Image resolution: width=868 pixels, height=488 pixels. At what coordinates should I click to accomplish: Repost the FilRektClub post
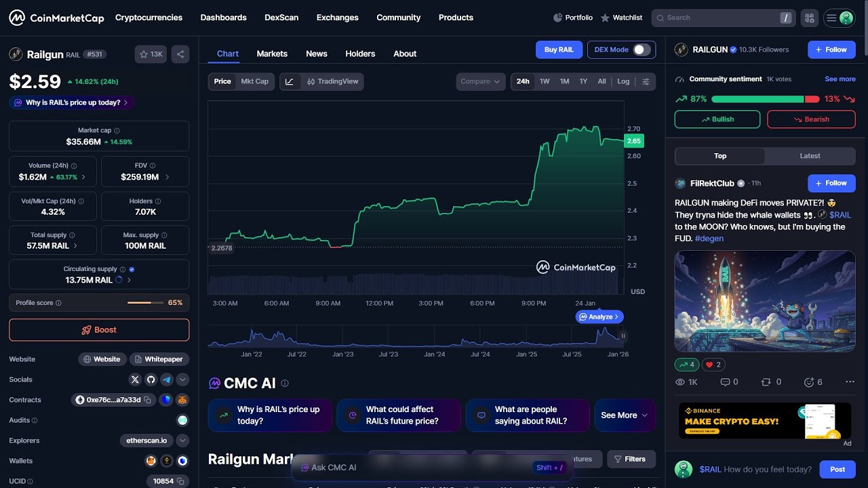[771, 382]
